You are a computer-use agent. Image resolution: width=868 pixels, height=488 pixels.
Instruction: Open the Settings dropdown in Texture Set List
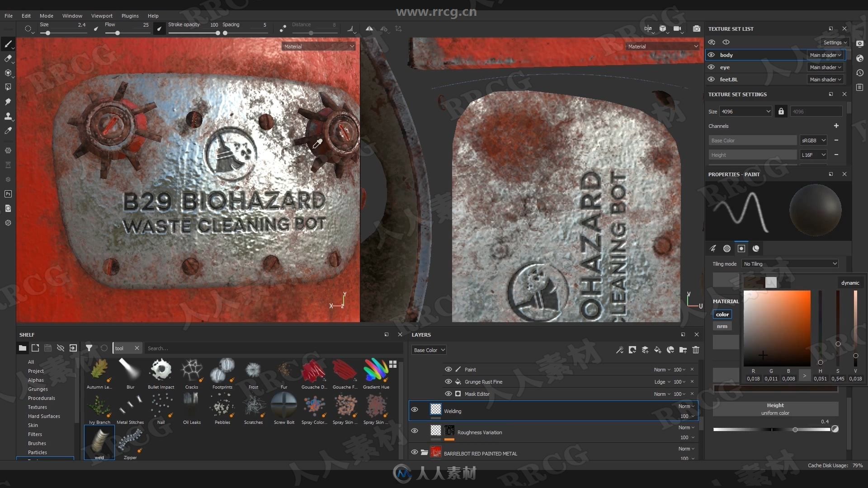(x=835, y=42)
